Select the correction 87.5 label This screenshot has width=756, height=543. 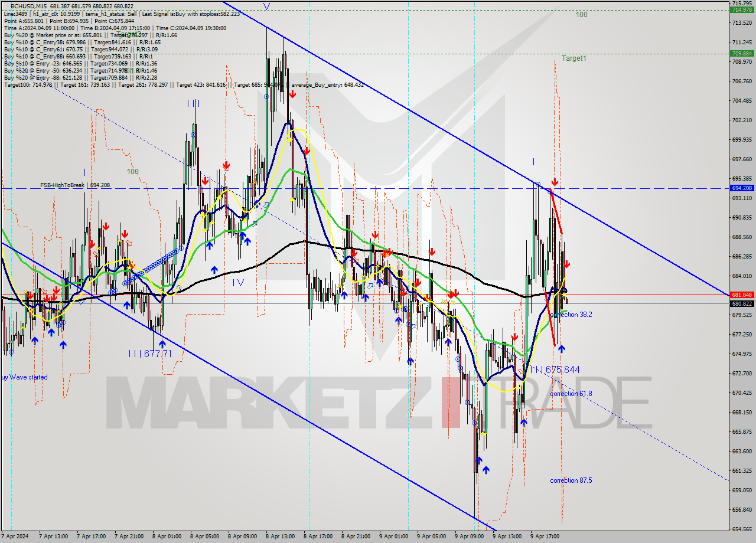coord(571,480)
